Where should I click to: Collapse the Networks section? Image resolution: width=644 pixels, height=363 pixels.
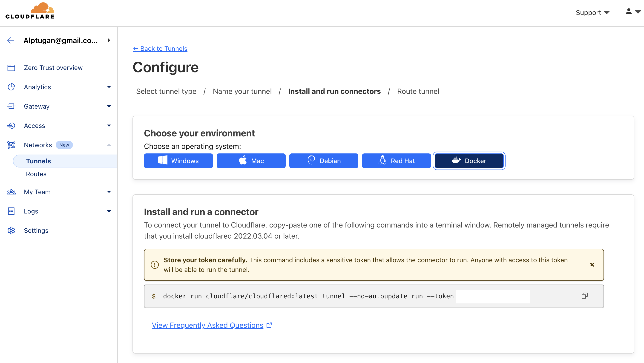click(109, 145)
